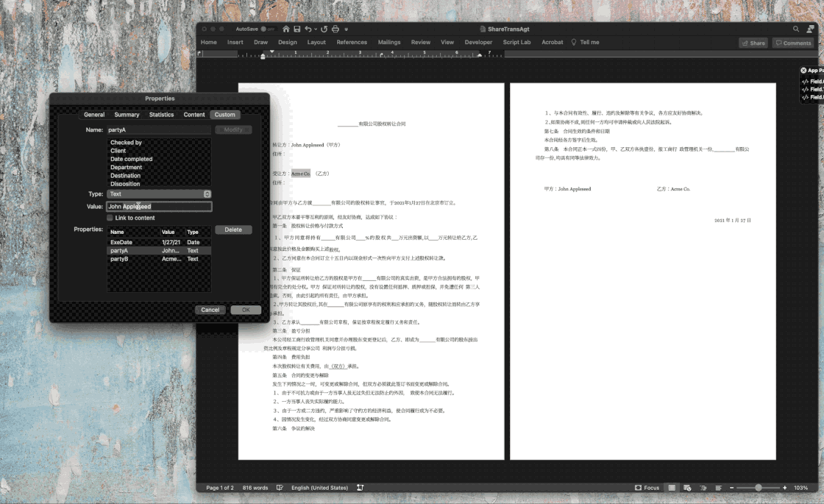The width and height of the screenshot is (824, 504).
Task: Click the first Field code icon in side pane
Action: click(x=805, y=82)
